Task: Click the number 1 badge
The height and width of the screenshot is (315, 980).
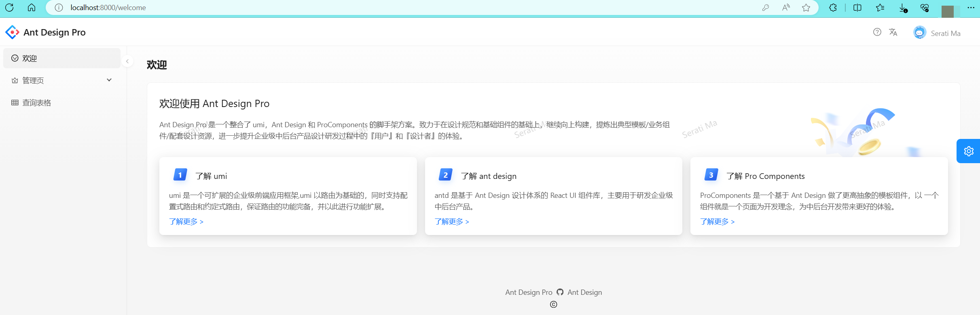Action: pyautogui.click(x=180, y=175)
